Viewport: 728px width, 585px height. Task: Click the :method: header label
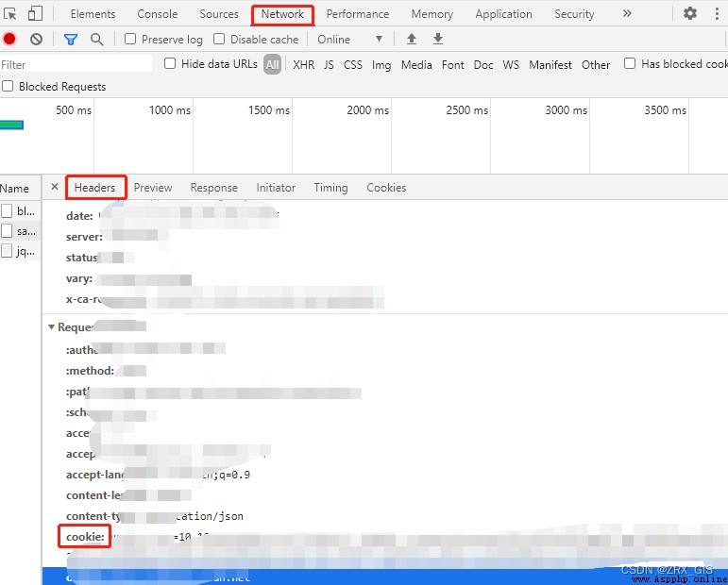click(90, 371)
